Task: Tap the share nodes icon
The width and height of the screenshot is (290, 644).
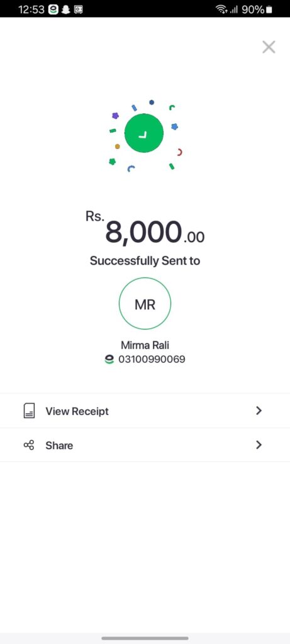Action: (x=29, y=445)
